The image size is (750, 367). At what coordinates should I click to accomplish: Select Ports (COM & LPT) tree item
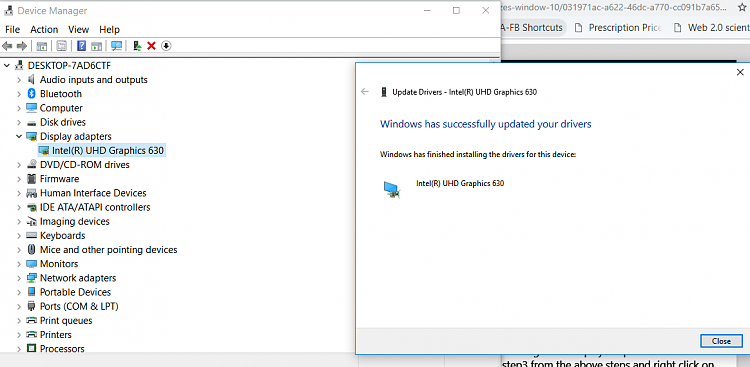tap(79, 306)
